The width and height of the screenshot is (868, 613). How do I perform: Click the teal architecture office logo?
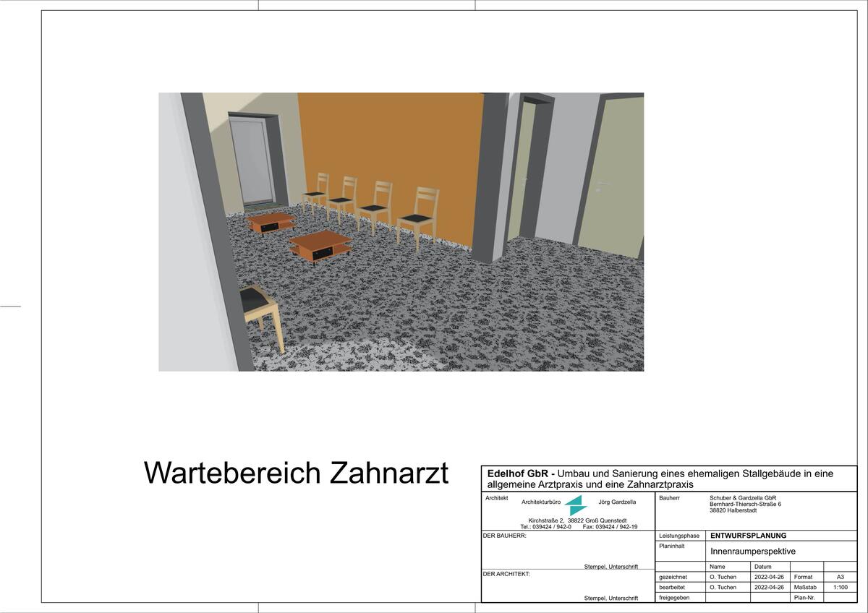tap(576, 505)
